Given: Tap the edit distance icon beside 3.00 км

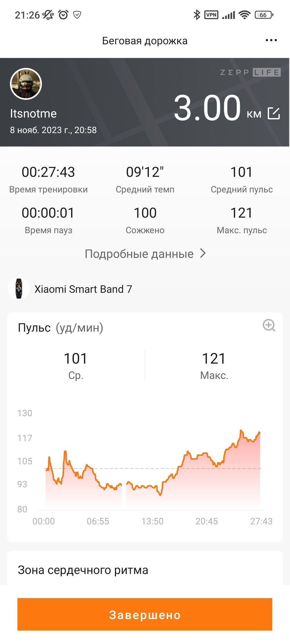Looking at the screenshot, I should [x=274, y=114].
